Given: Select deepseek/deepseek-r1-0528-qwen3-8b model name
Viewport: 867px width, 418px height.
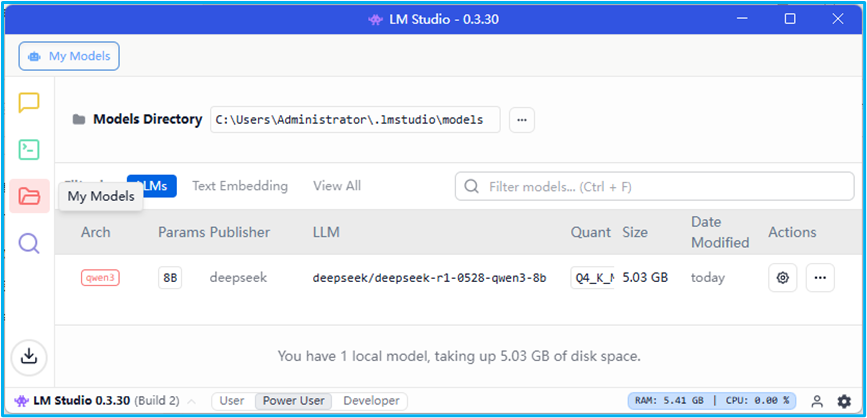Looking at the screenshot, I should click(x=430, y=278).
